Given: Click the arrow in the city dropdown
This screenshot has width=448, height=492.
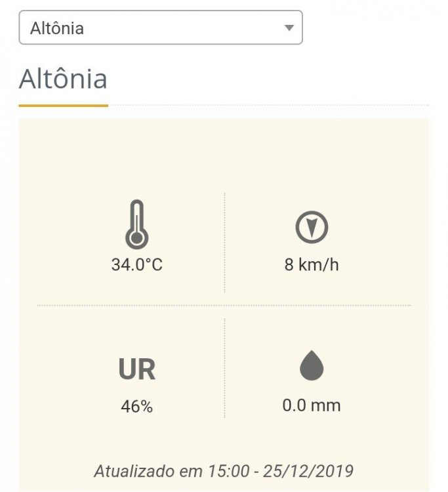Looking at the screenshot, I should (289, 28).
